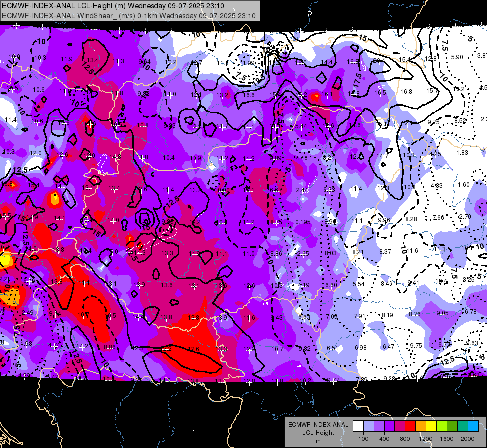Click the wind shear value 2.70
This screenshot has width=487, height=448.
pos(465,217)
